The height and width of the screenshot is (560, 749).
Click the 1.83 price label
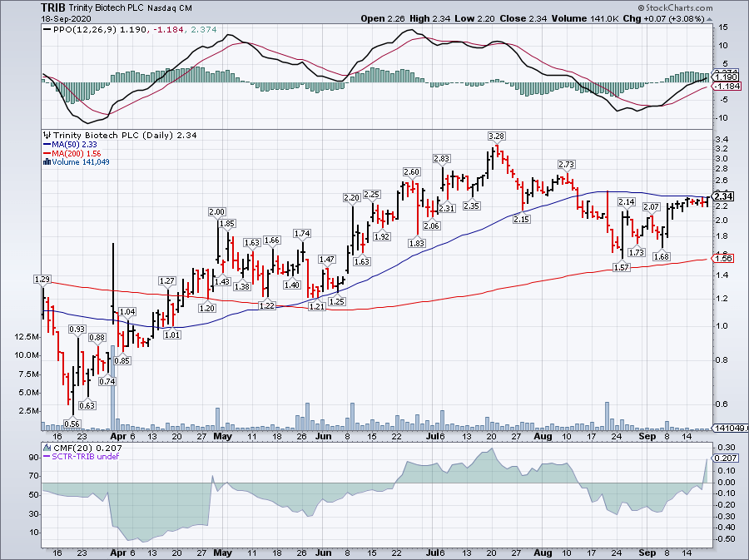tap(417, 243)
